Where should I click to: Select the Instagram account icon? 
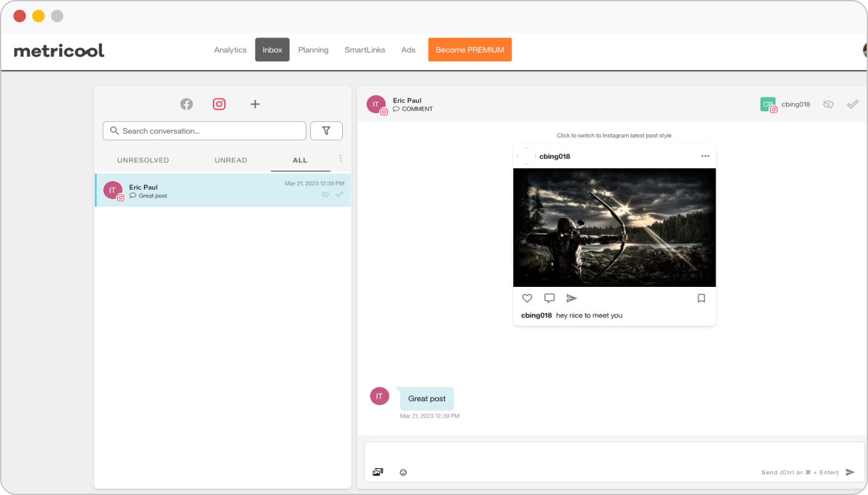(x=219, y=104)
